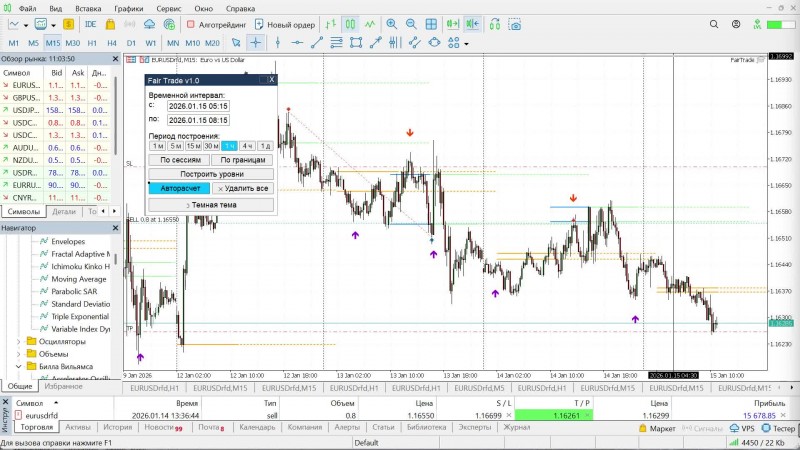This screenshot has height=450, width=800.
Task: Expand the Объемы folder in Navigator
Action: point(17,354)
